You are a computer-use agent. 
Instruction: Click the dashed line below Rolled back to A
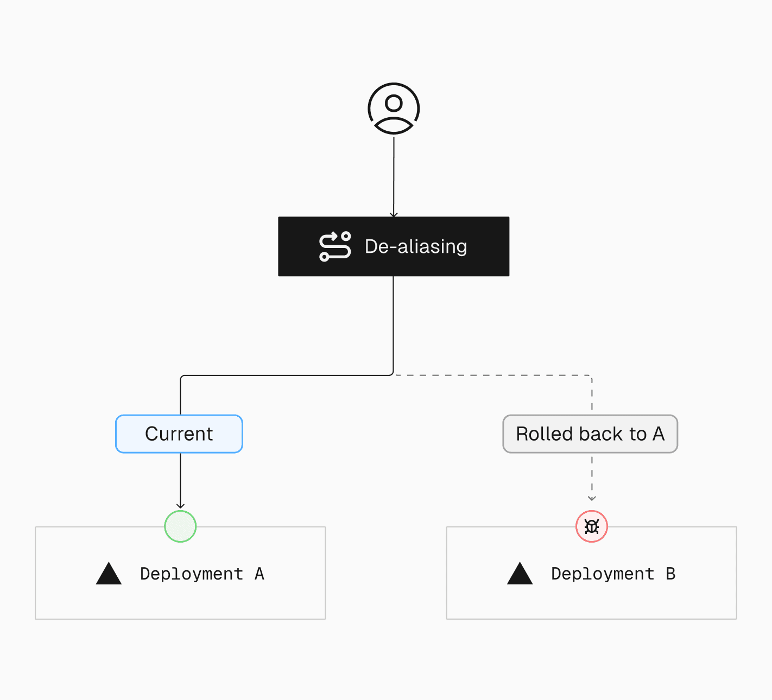point(592,475)
